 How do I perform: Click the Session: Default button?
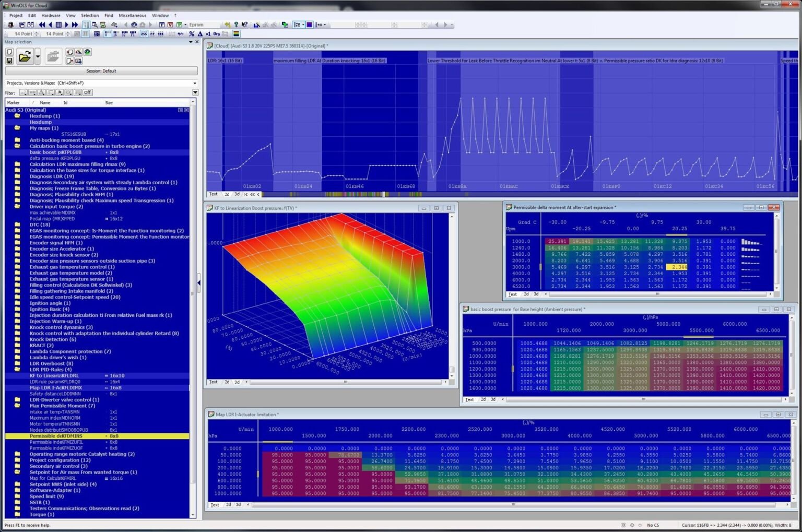click(x=102, y=70)
